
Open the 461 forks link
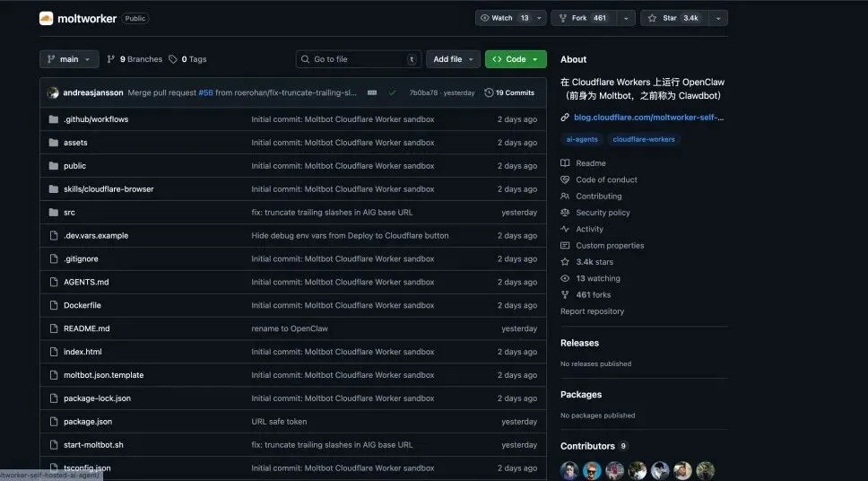click(586, 295)
